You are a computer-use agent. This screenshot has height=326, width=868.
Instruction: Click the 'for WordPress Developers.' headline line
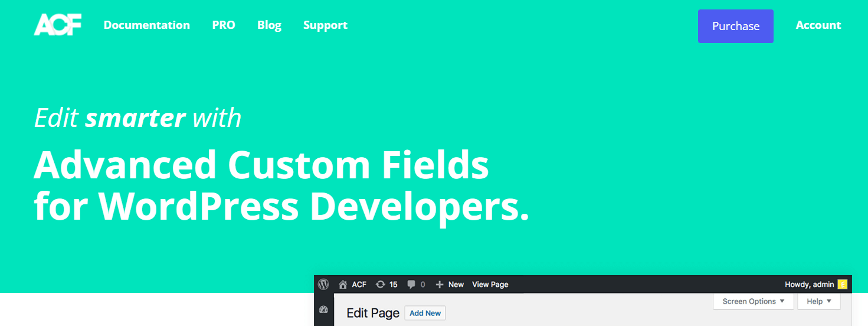281,207
